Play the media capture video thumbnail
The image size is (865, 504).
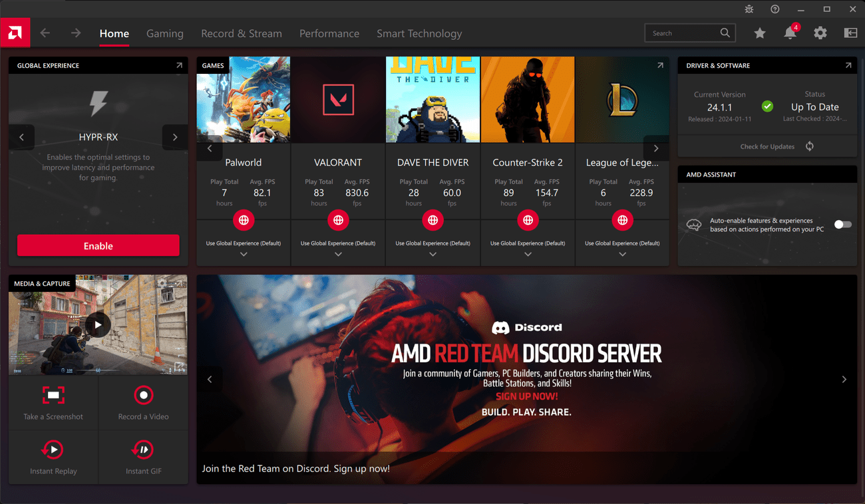98,324
